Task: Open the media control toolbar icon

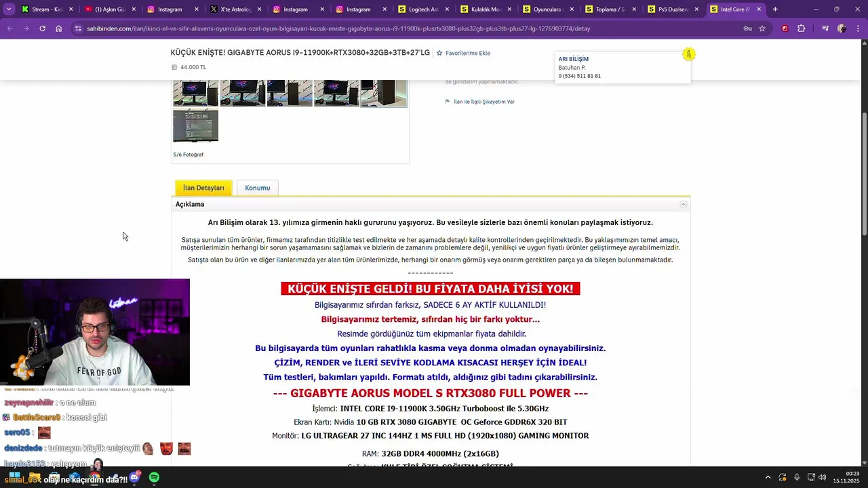Action: point(825,28)
